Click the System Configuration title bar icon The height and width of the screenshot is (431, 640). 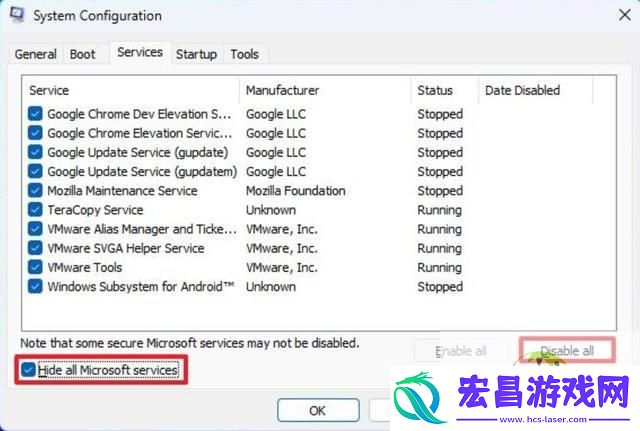pos(17,15)
